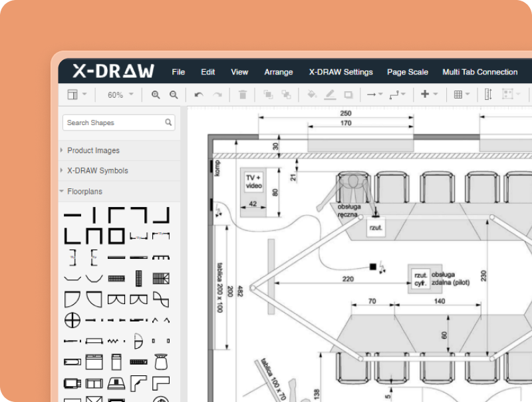Viewport: 532px width, 402px height.
Task: Open the Edit menu
Action: tap(207, 72)
